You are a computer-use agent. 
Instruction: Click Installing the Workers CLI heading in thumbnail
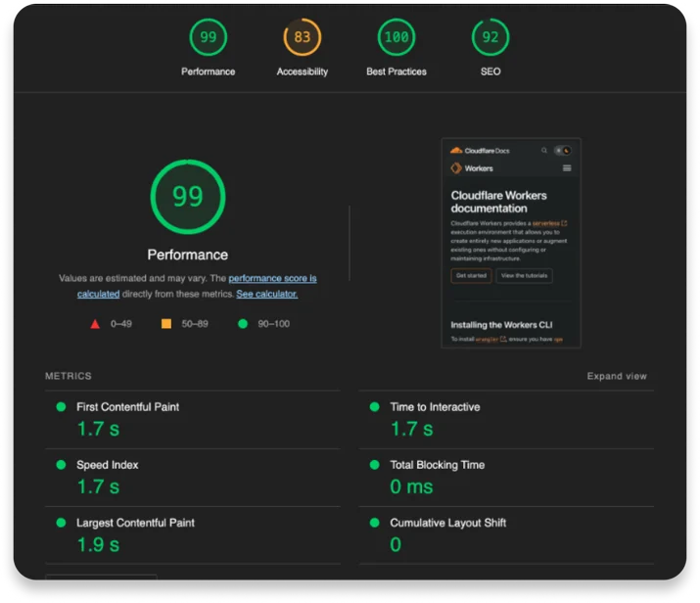pos(501,325)
